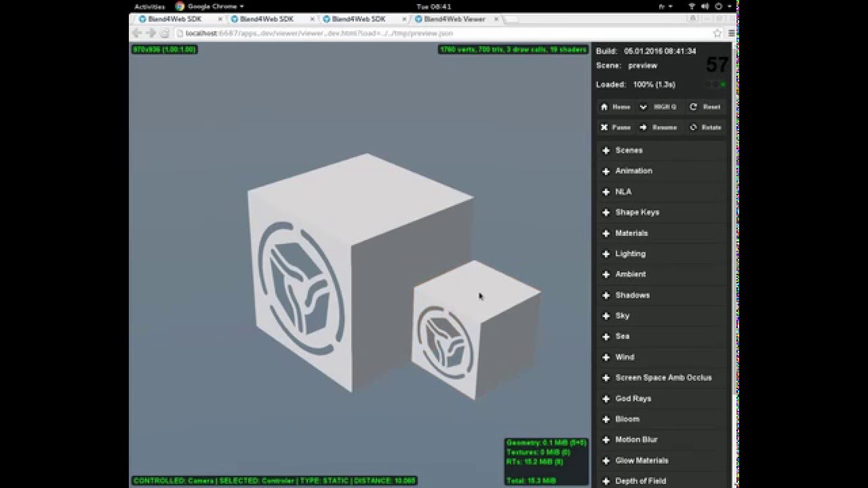Click the power icon in top bar
This screenshot has width=868, height=488.
[719, 6]
